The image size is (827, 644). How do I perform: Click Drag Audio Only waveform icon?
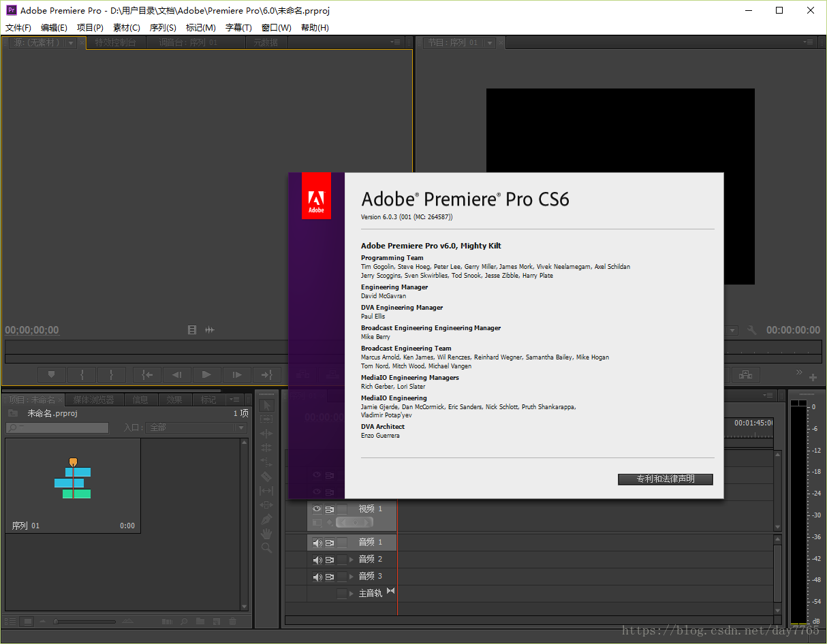coord(210,330)
